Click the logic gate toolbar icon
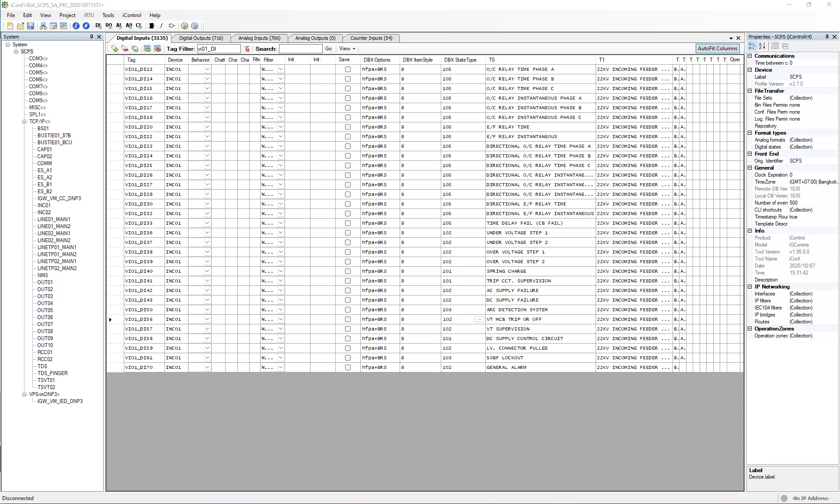Viewport: 840px width, 504px height. (x=171, y=26)
